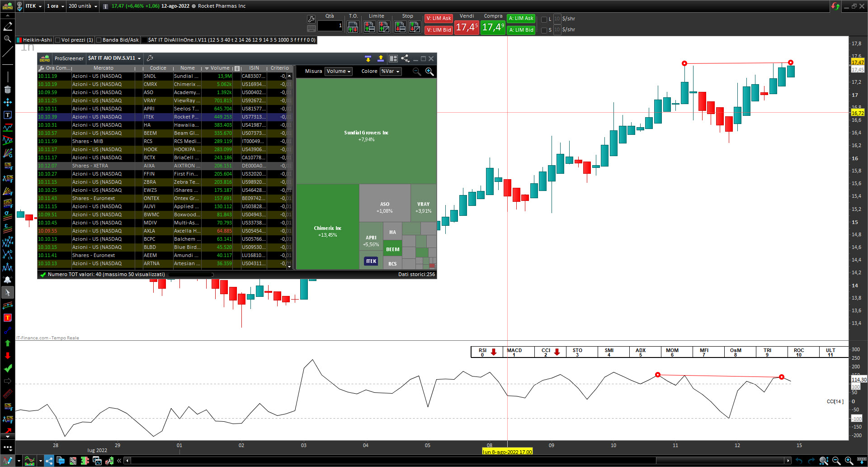868x467 pixels.
Task: Click the A: LIM Ask button
Action: pos(521,19)
